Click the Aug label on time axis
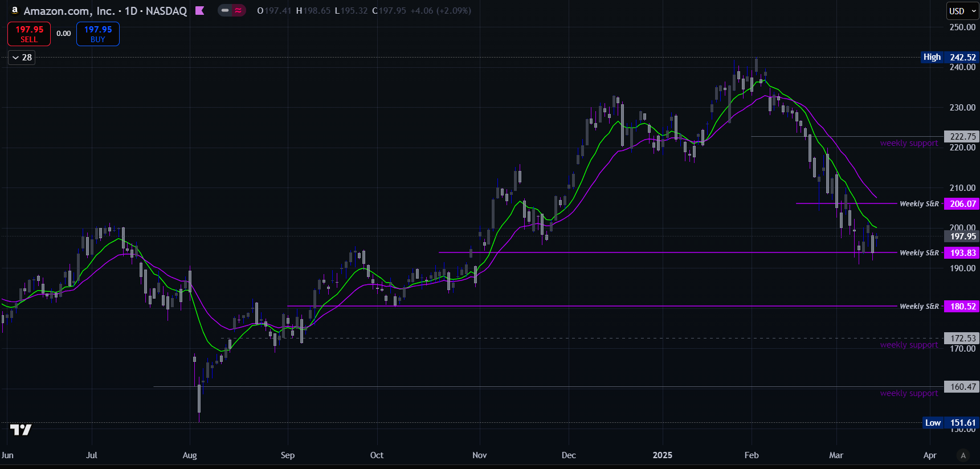The image size is (980, 469). (x=190, y=455)
